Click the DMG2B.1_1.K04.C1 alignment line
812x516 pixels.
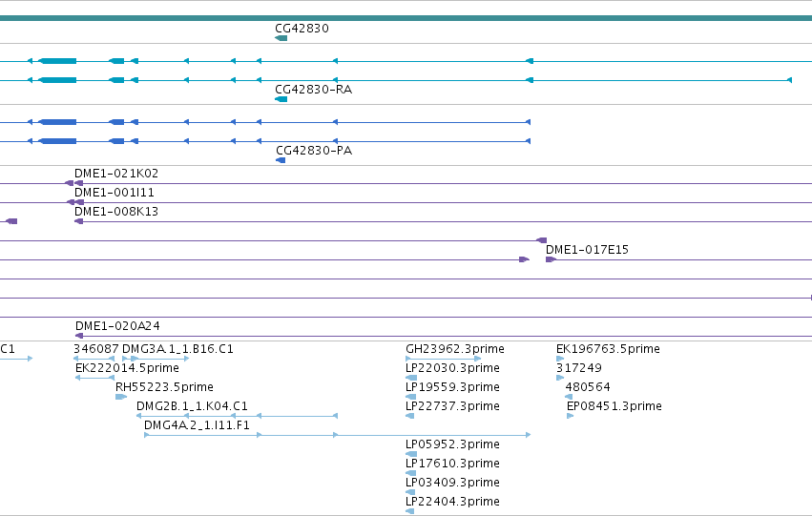tap(238, 416)
